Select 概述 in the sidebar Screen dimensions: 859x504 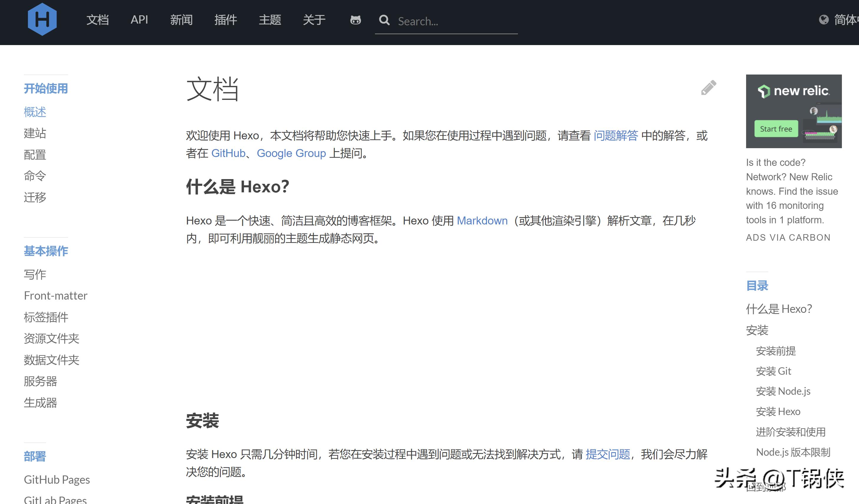coord(35,112)
